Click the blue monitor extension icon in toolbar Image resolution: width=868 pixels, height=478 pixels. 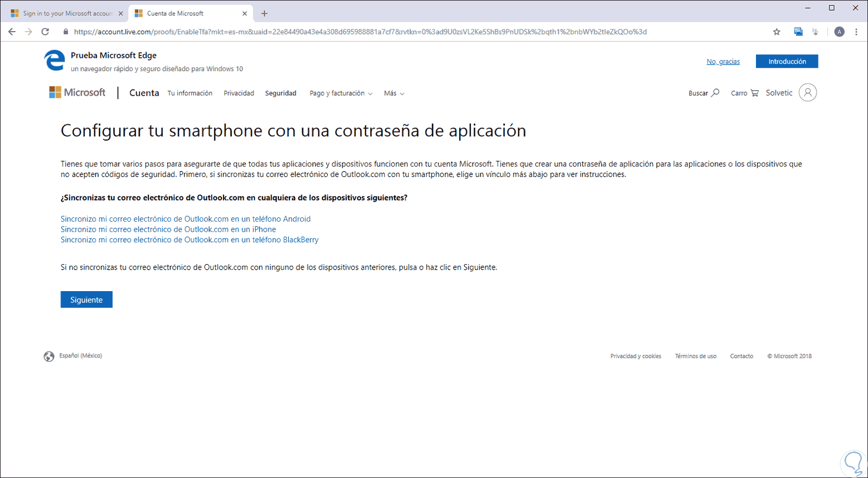click(799, 32)
